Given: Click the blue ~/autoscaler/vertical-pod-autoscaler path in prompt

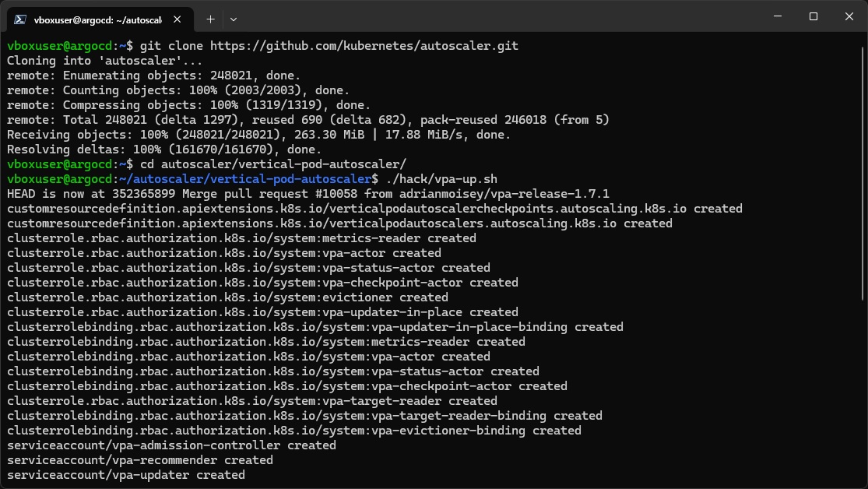Looking at the screenshot, I should (x=245, y=179).
